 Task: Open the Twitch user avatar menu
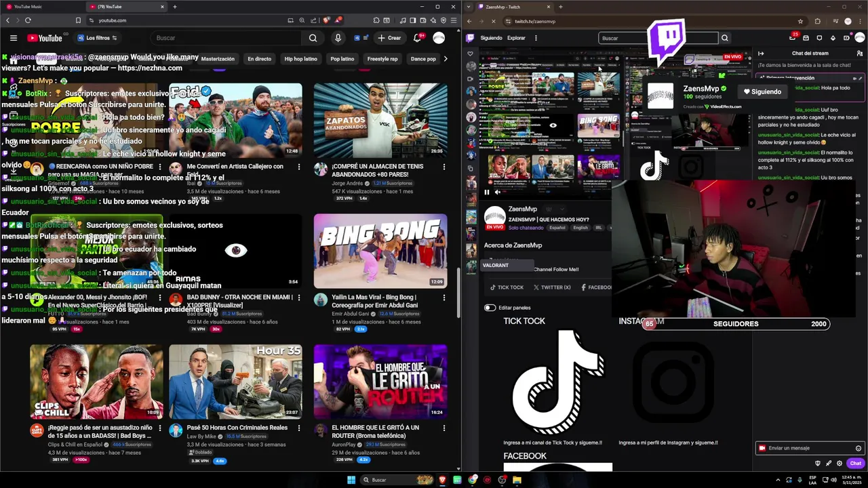859,38
